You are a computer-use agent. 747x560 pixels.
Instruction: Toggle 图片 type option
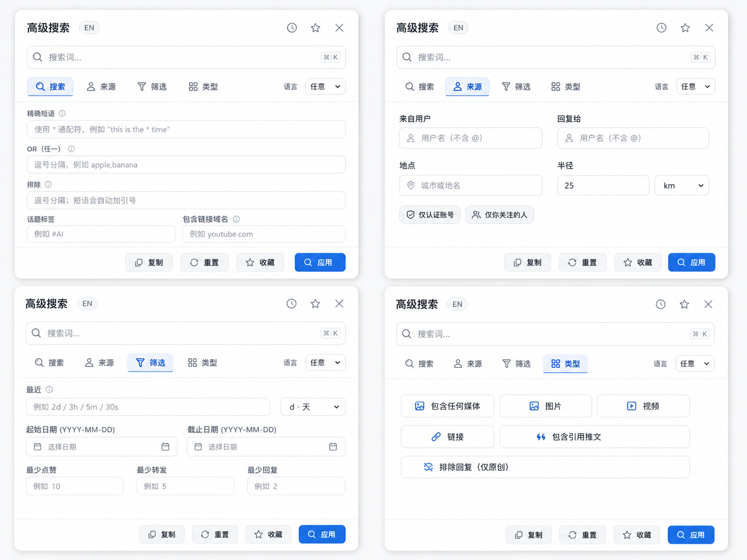(x=545, y=406)
